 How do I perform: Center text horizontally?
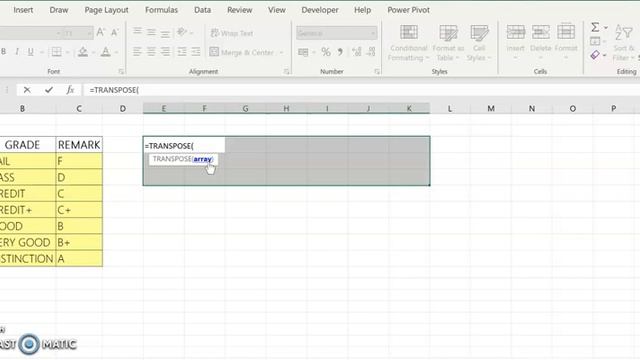151,51
